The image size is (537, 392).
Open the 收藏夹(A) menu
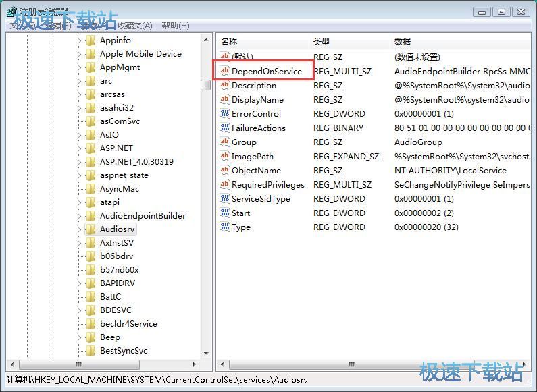(x=135, y=26)
